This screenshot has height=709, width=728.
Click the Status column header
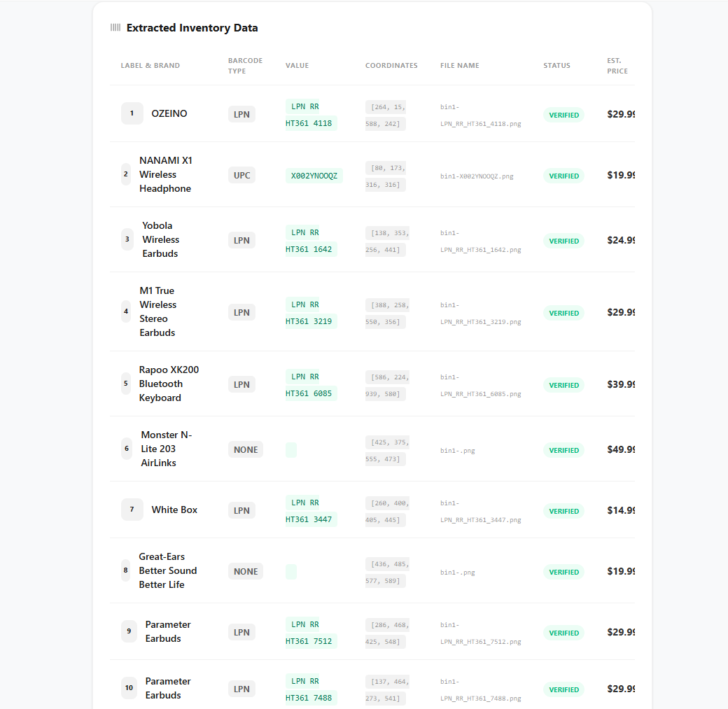(x=556, y=66)
